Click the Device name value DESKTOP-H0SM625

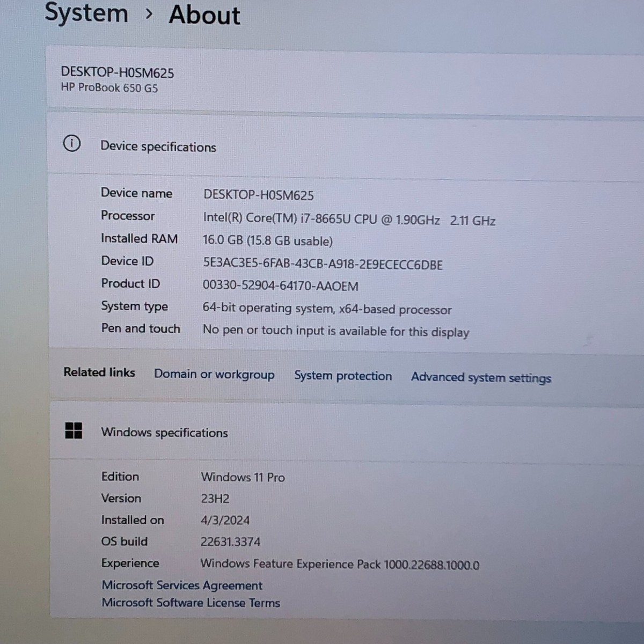tap(259, 195)
